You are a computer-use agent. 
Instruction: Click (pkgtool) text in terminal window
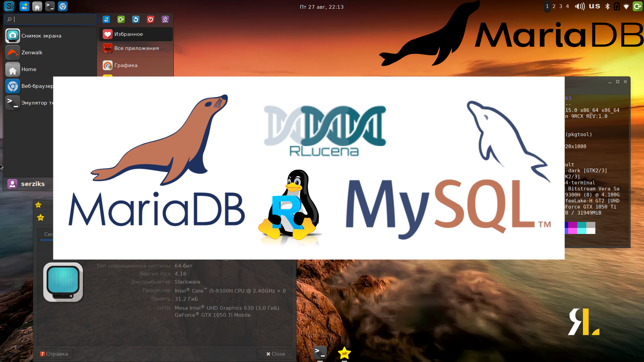pyautogui.click(x=579, y=134)
